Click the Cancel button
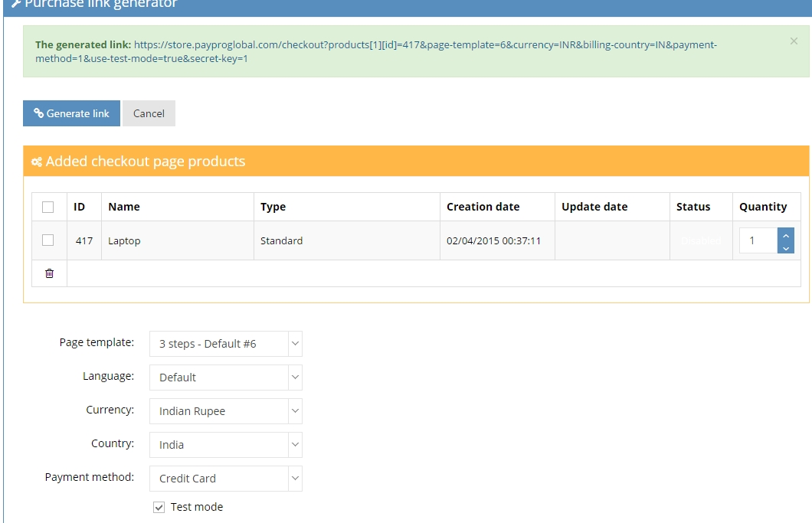Screen dimensions: 812x523 [149, 113]
